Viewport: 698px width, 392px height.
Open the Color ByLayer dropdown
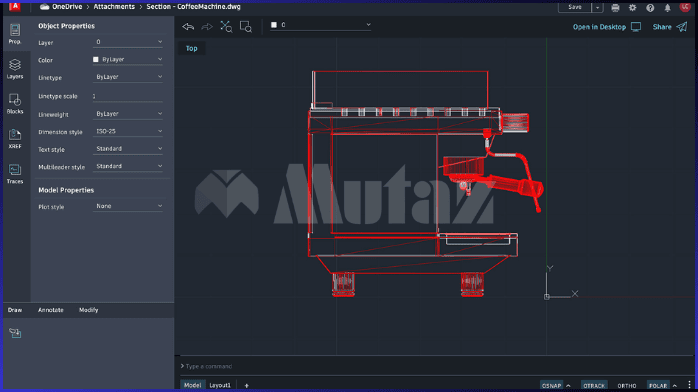[128, 59]
